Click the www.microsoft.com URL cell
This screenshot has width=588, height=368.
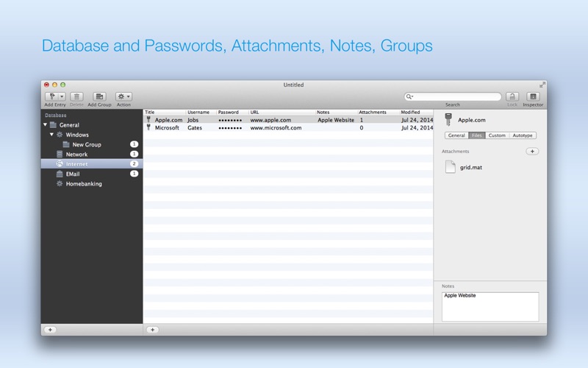click(x=276, y=127)
